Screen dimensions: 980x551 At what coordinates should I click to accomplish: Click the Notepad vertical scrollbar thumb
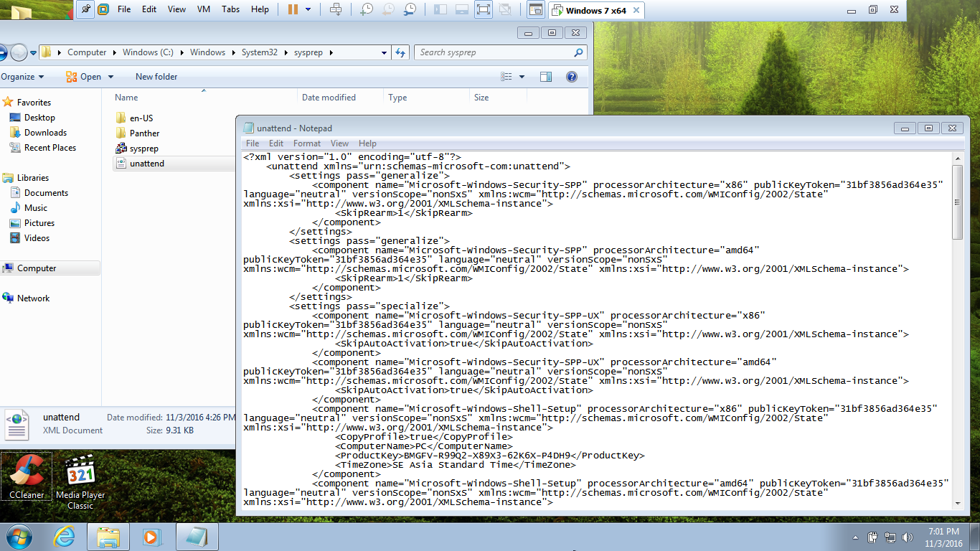(957, 202)
